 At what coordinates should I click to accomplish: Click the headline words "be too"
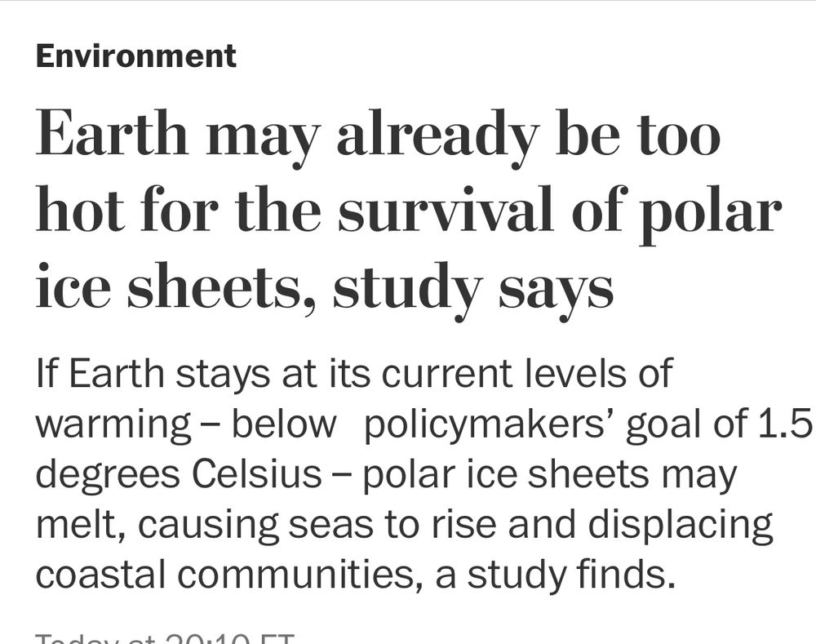pos(639,132)
